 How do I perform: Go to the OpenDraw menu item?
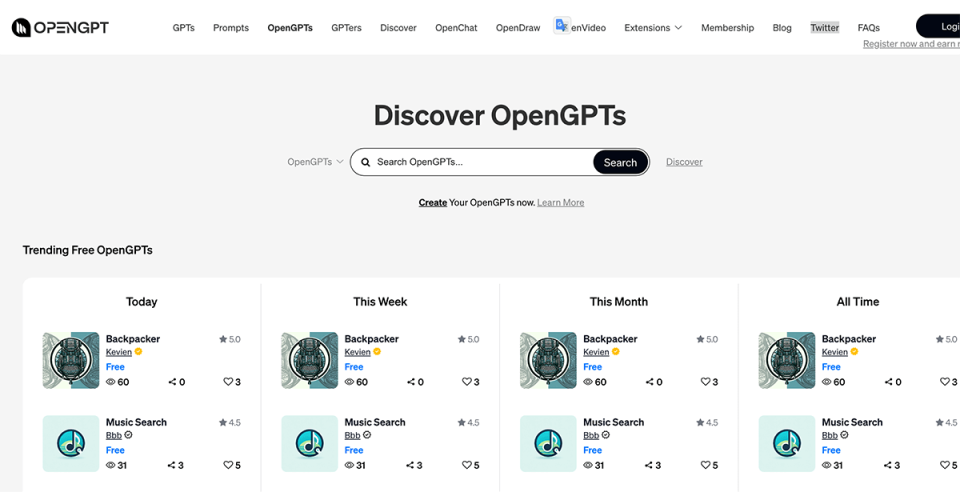point(518,28)
